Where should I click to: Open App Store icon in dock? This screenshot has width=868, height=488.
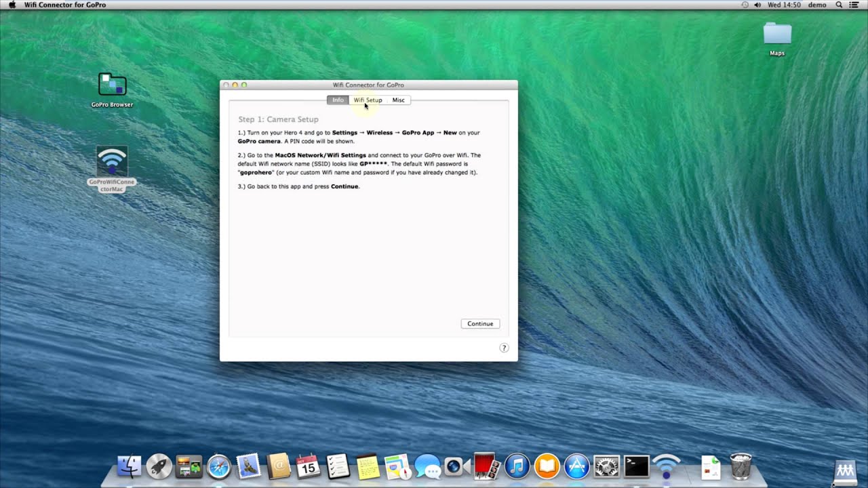tap(576, 466)
